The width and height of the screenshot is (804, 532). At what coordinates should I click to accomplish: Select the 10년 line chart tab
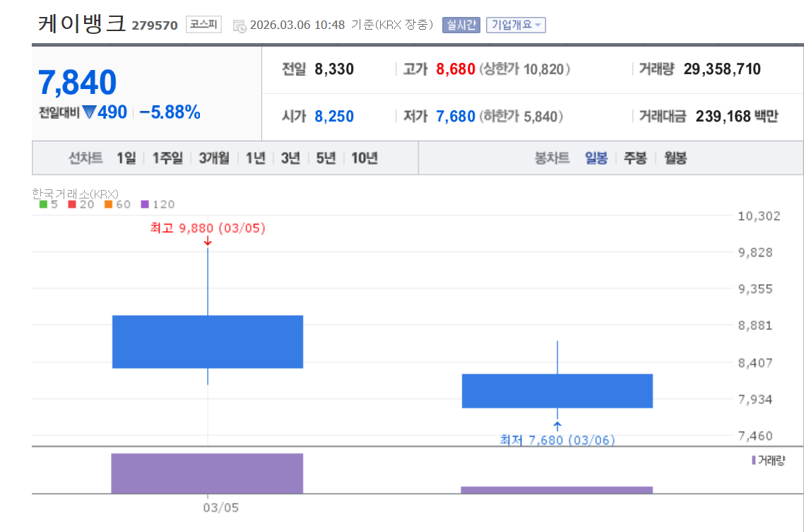[365, 158]
